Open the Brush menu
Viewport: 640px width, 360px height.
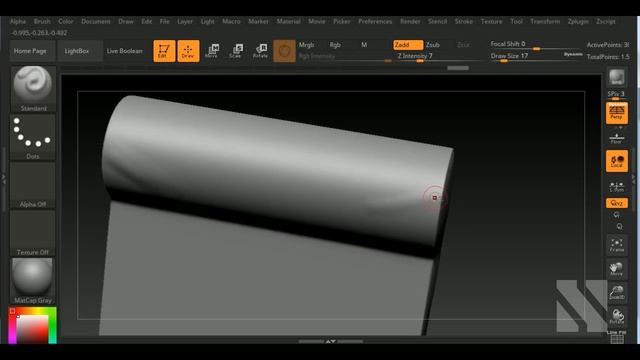tap(42, 21)
